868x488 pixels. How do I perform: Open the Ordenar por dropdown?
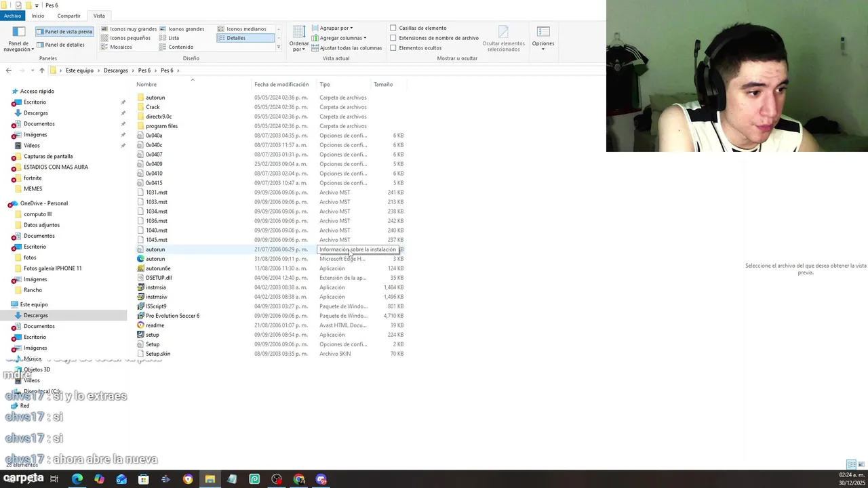click(x=299, y=39)
